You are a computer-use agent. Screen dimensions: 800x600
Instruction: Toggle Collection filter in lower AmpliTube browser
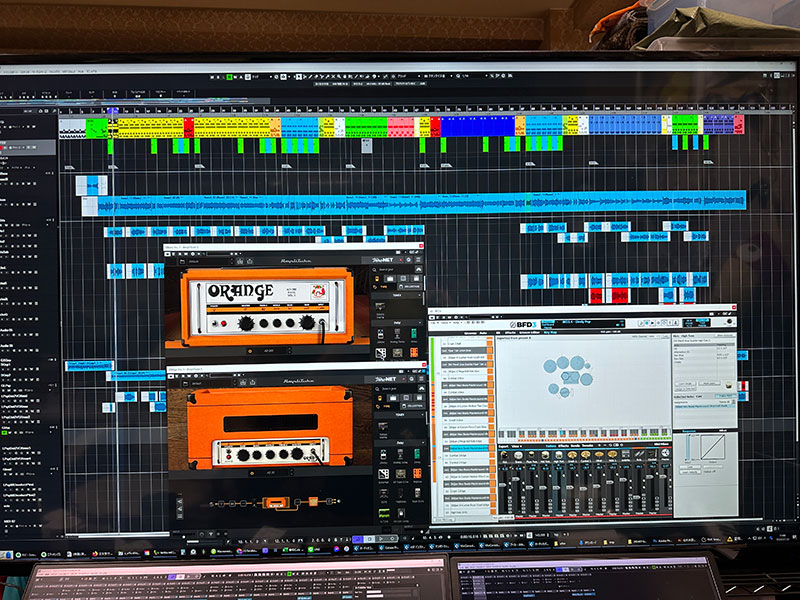pyautogui.click(x=412, y=406)
